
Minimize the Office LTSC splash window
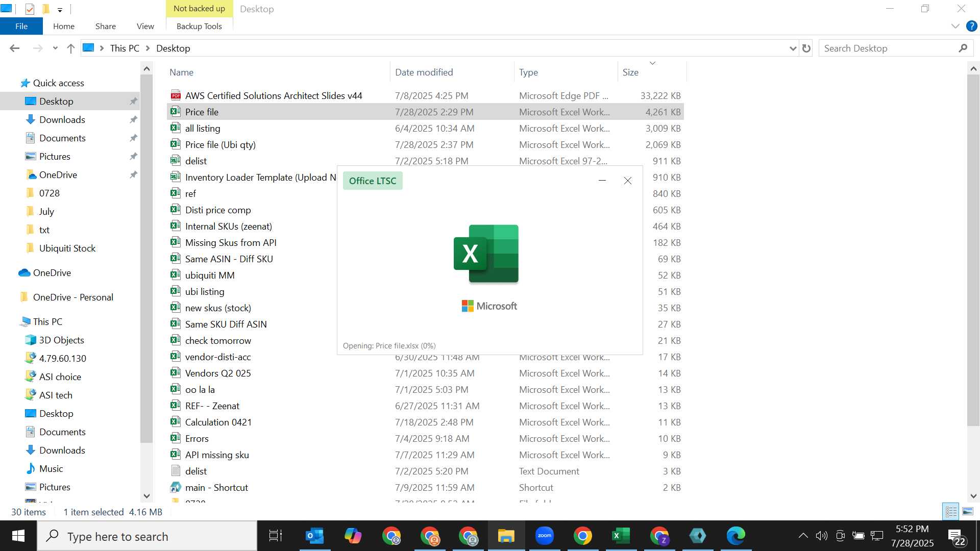pyautogui.click(x=602, y=181)
